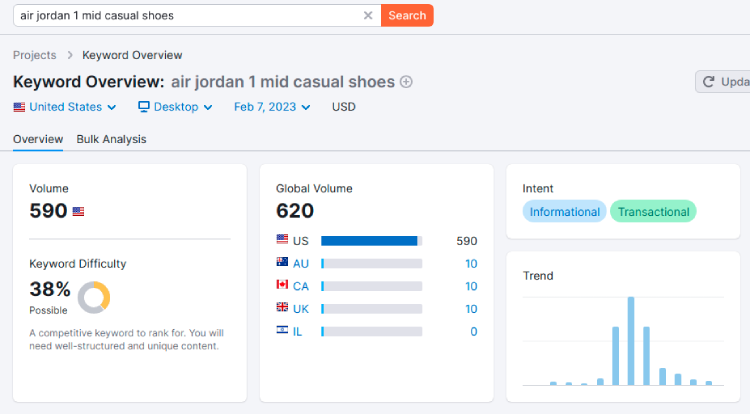The width and height of the screenshot is (750, 414).
Task: Click the desktop monitor icon
Action: tap(143, 106)
